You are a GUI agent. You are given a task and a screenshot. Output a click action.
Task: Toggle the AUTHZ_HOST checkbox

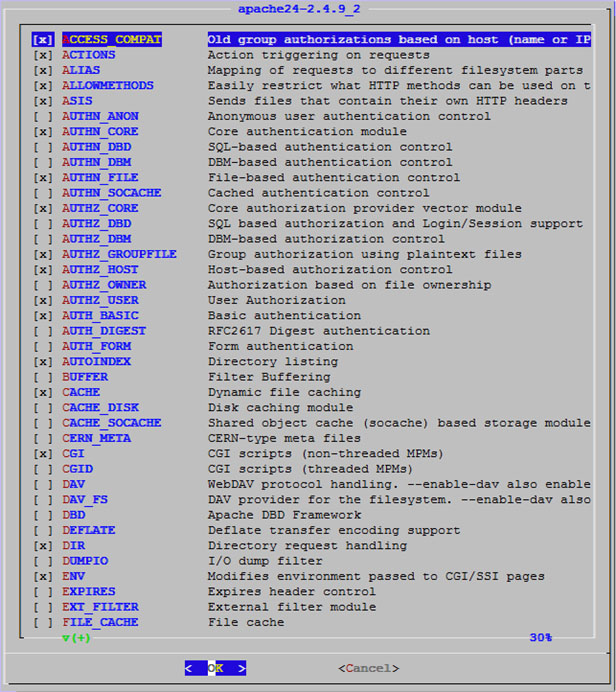point(43,270)
